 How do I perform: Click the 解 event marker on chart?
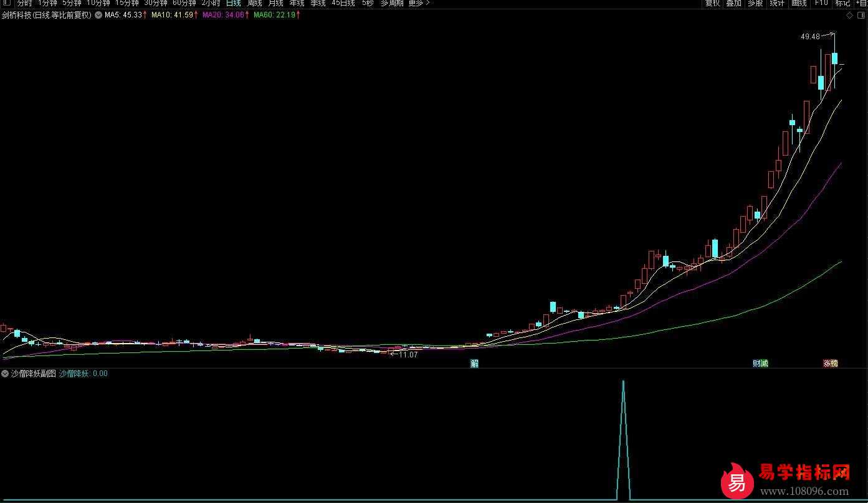[x=475, y=364]
